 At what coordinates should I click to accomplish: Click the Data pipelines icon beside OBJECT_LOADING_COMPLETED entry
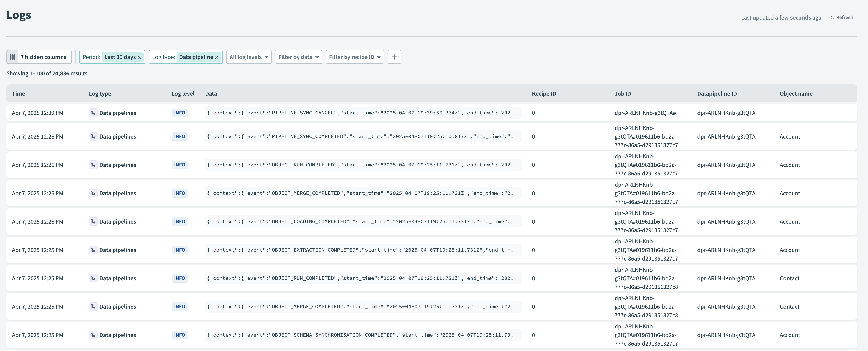[93, 221]
